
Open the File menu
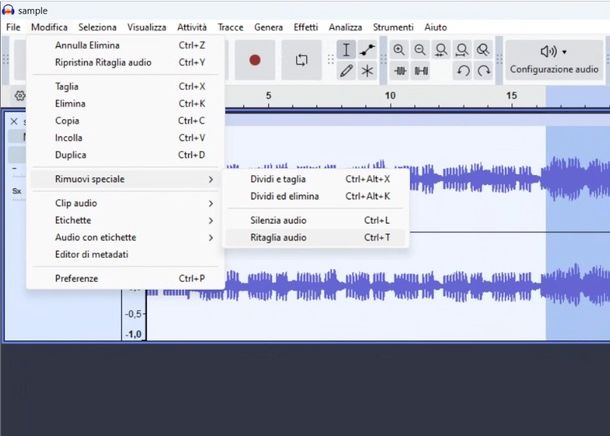click(x=13, y=27)
